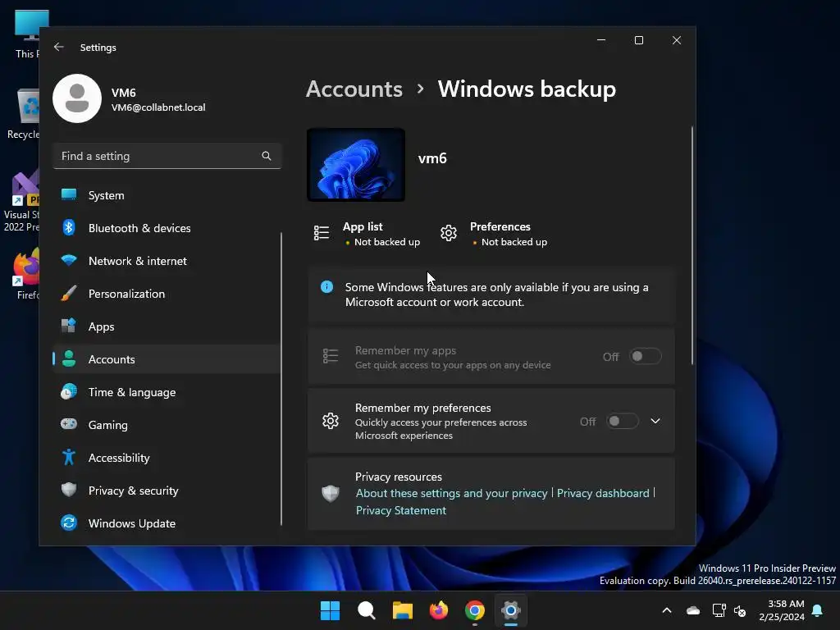
Task: Expand the Remember my preferences chevron
Action: [655, 421]
